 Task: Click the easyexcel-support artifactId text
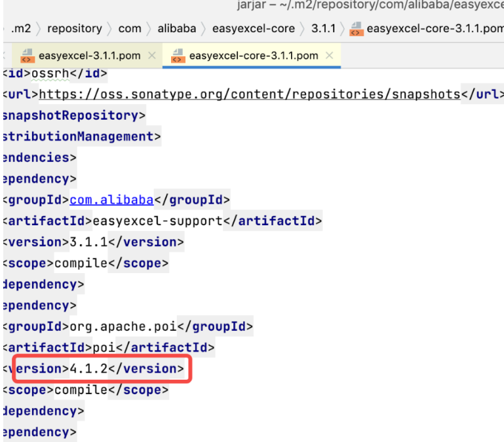(x=157, y=221)
